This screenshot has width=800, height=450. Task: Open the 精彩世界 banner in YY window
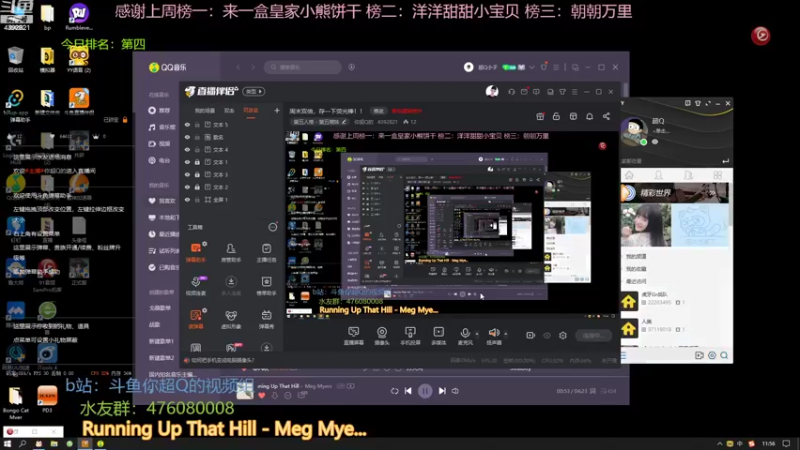pyautogui.click(x=674, y=193)
